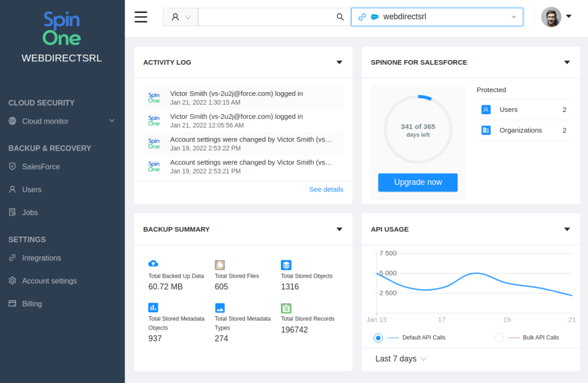
Task: Click the Billing card icon
Action: 12,303
